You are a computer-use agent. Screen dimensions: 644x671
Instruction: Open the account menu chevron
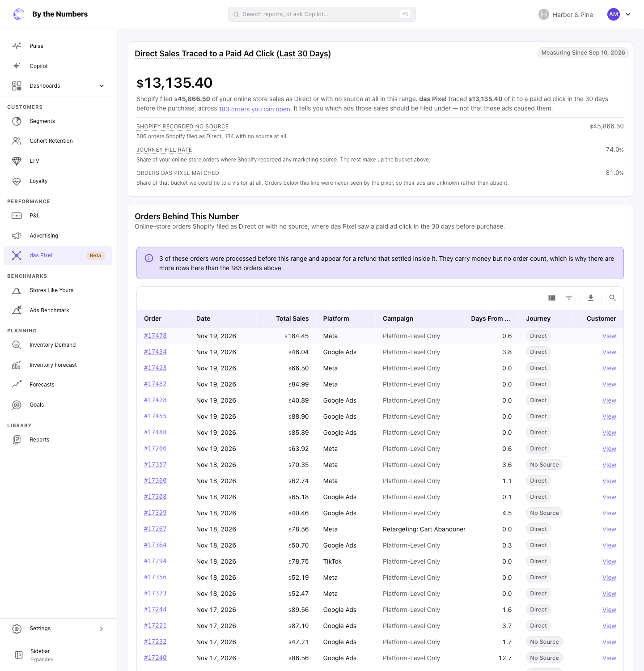tap(628, 14)
